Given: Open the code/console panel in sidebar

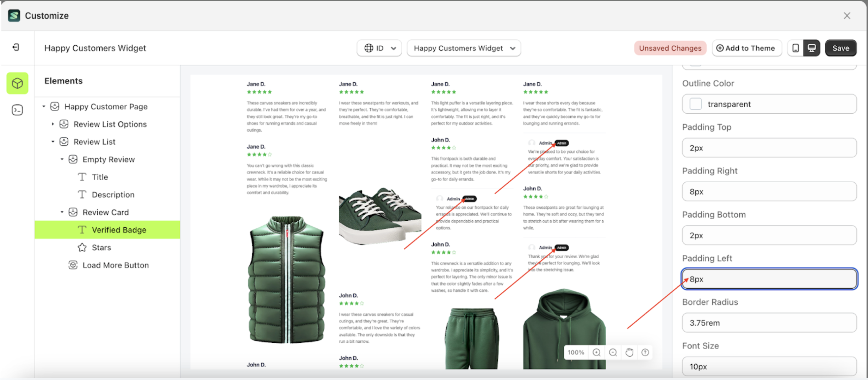Looking at the screenshot, I should pos(17,109).
